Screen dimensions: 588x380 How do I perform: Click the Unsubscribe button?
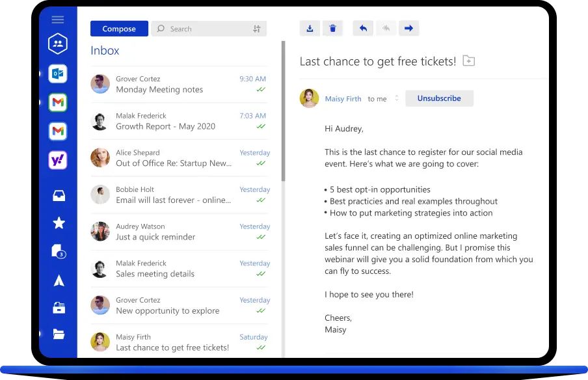tap(438, 98)
